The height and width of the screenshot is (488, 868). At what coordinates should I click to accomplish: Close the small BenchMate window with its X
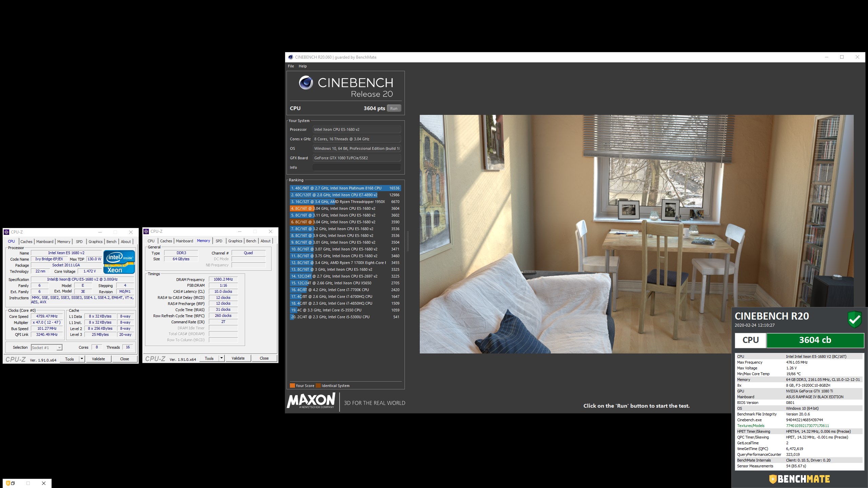click(44, 483)
